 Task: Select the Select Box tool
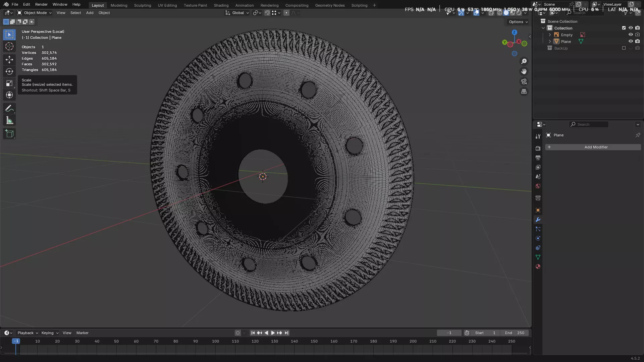click(9, 35)
